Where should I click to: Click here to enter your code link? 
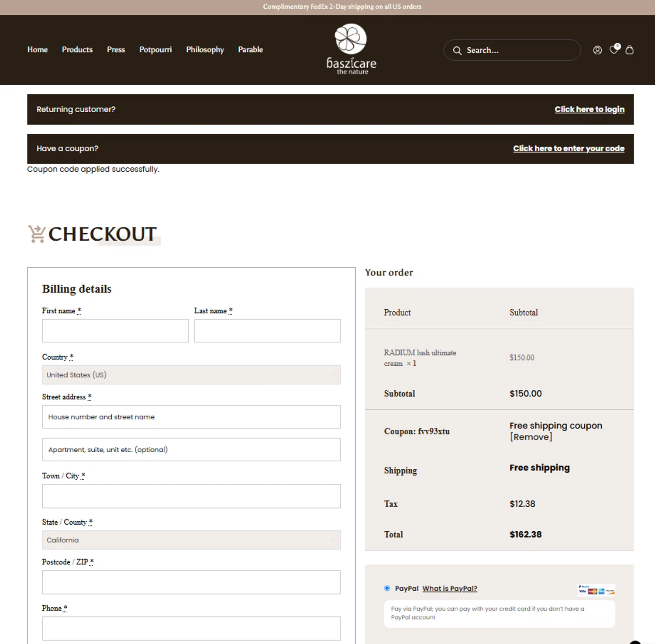pyautogui.click(x=569, y=149)
